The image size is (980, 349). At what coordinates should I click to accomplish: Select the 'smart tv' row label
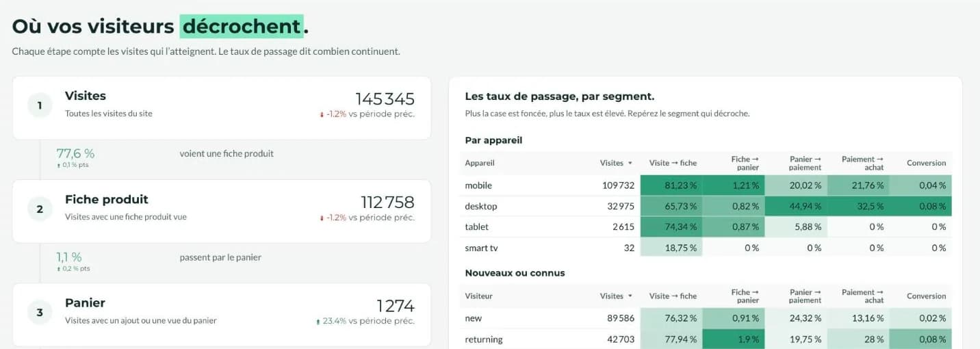pyautogui.click(x=481, y=248)
